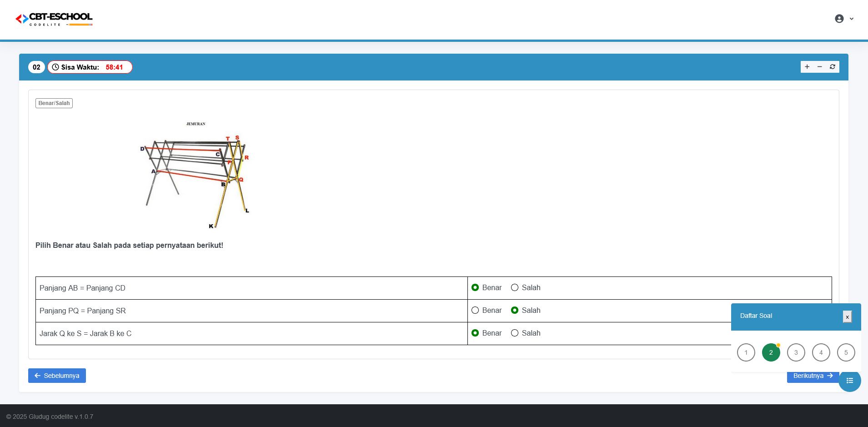Open the account dropdown chevron
This screenshot has width=868, height=427.
851,19
